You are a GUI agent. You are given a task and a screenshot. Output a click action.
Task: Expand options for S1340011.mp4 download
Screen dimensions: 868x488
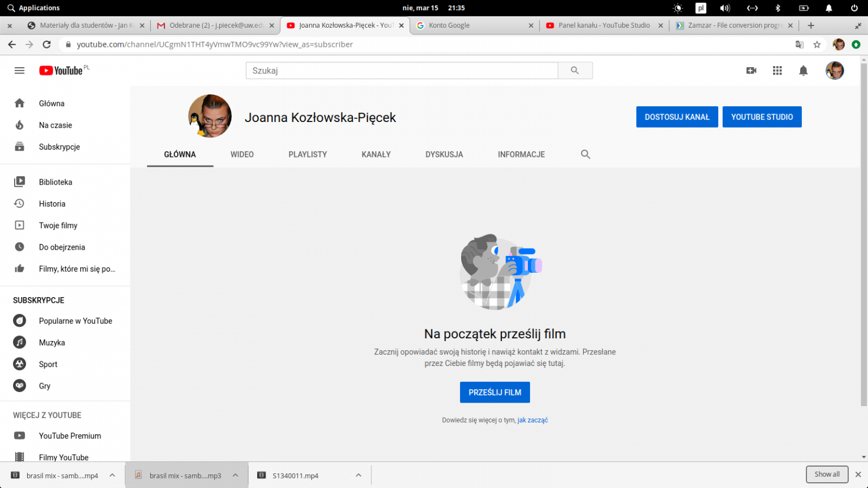coord(358,476)
